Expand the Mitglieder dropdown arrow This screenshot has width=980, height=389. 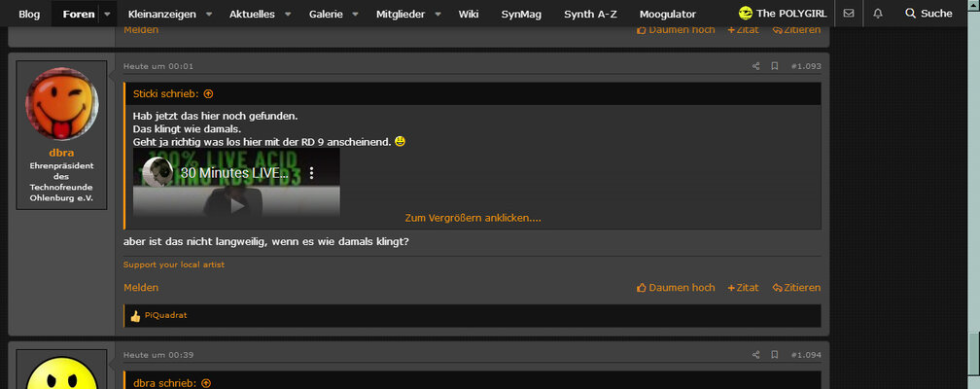point(437,14)
